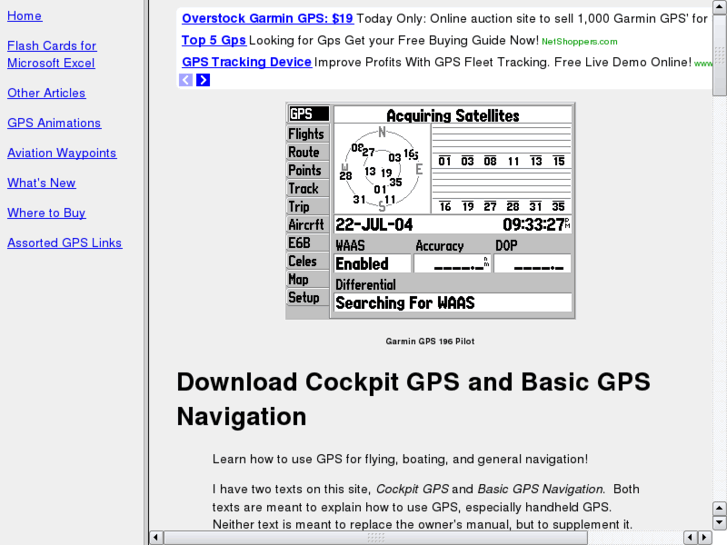Click the Celes tab in Garmin image

click(308, 261)
